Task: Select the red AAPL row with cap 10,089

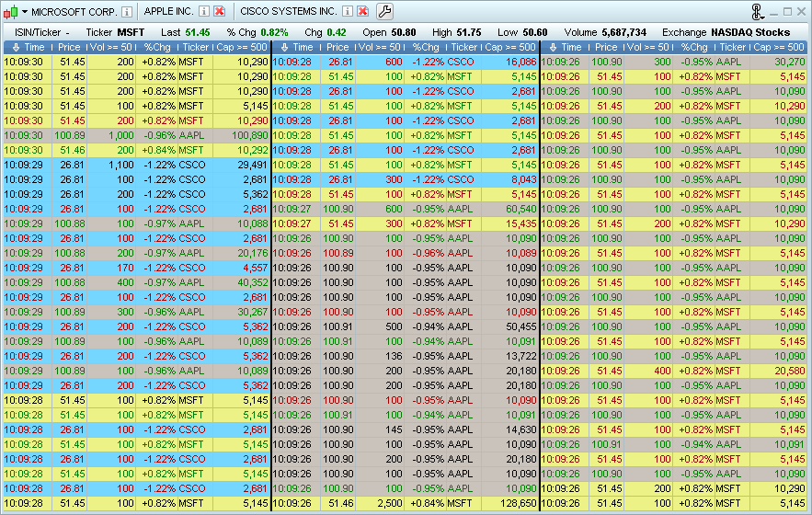Action: (405, 253)
